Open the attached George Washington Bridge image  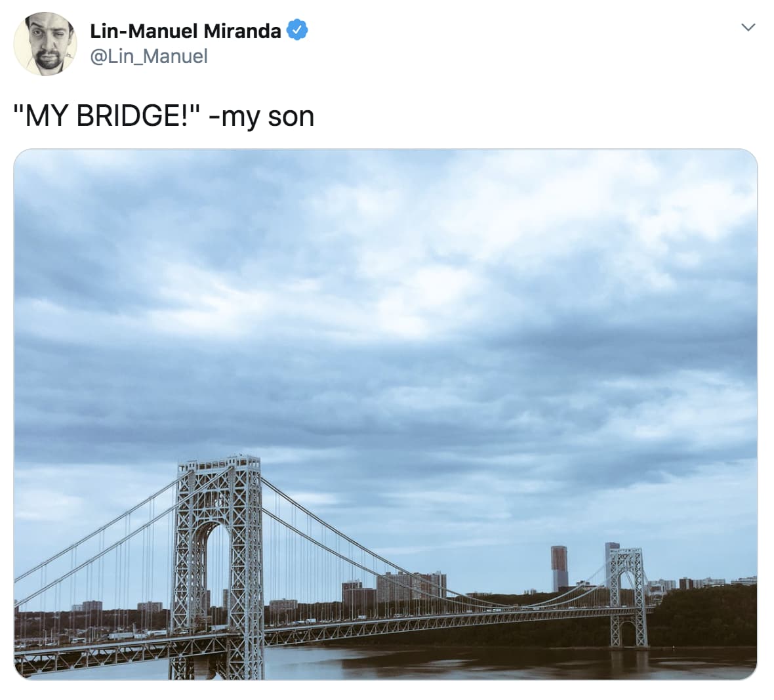click(x=387, y=420)
